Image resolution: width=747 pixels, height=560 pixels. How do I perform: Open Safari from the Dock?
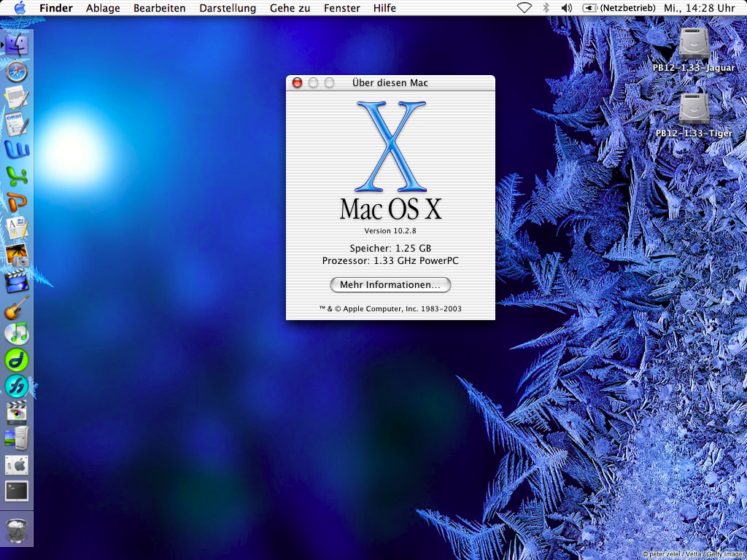(17, 71)
